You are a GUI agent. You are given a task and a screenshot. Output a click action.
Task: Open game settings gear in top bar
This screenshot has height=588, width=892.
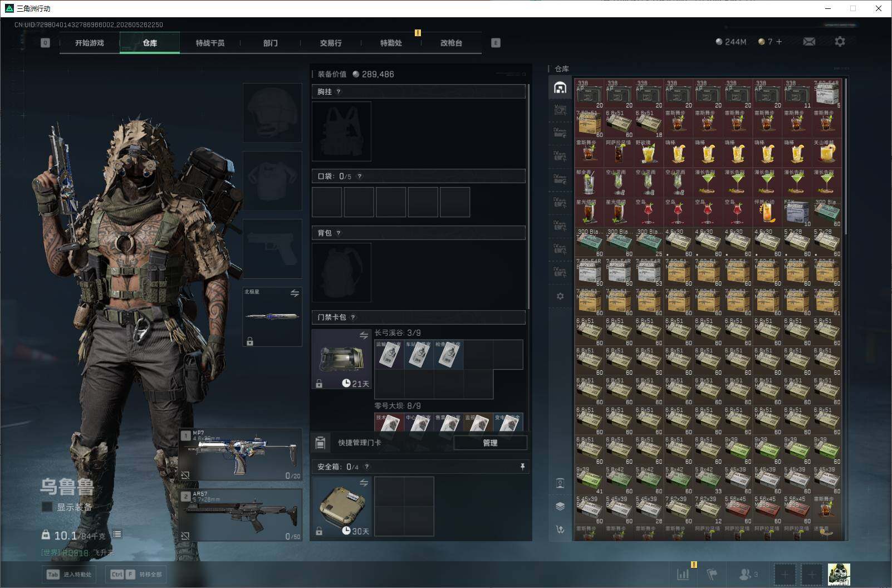click(840, 41)
